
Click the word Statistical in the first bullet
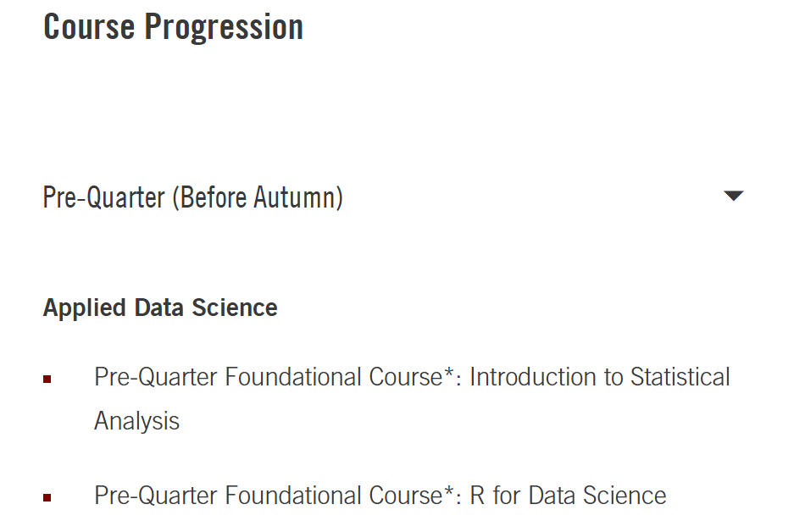[680, 377]
